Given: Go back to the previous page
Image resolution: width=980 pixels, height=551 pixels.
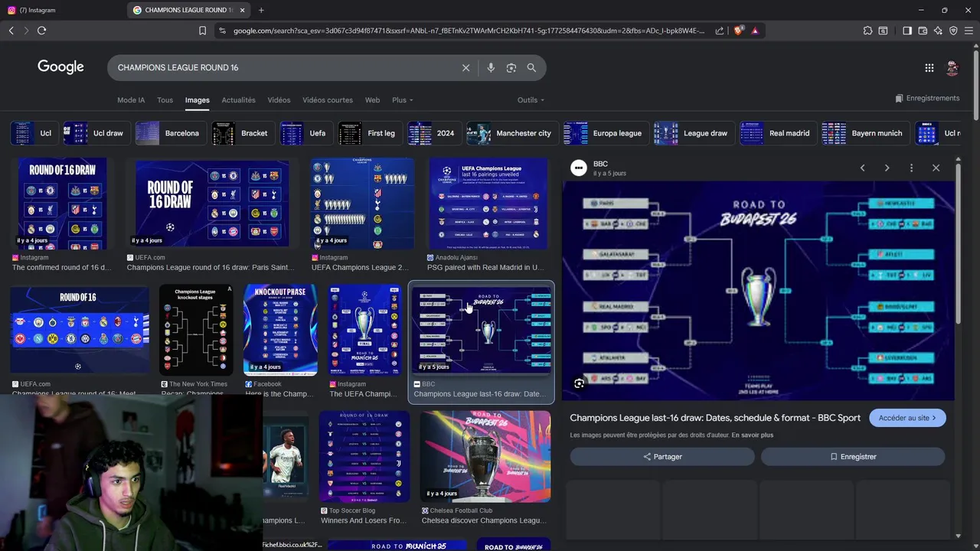Looking at the screenshot, I should tap(11, 31).
